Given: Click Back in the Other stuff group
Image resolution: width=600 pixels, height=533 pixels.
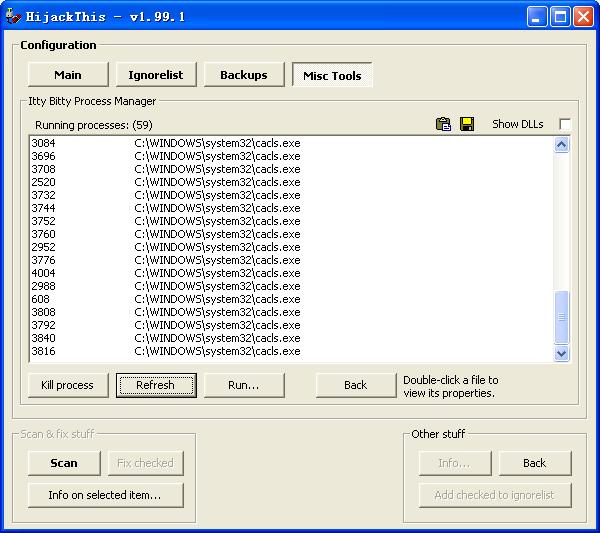Looking at the screenshot, I should pos(535,463).
